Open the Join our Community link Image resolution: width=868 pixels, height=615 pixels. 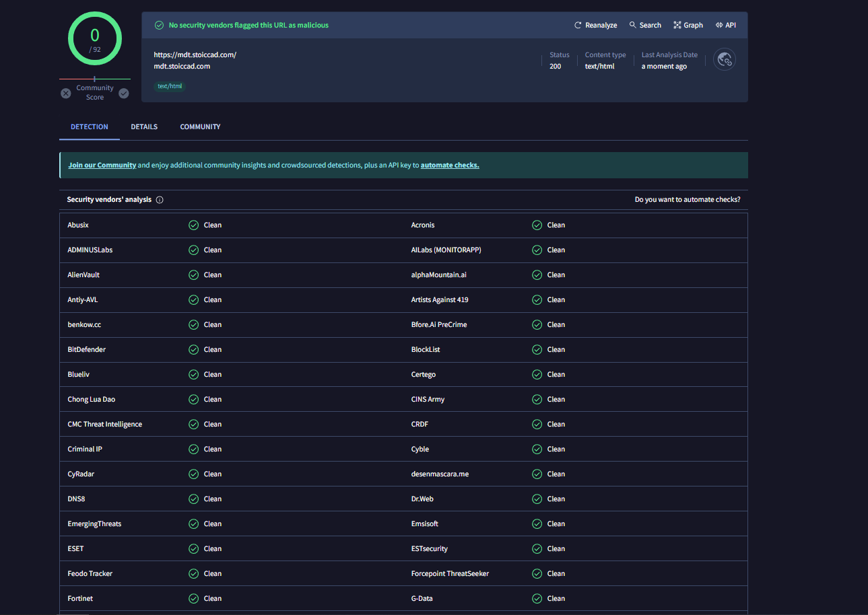(102, 165)
